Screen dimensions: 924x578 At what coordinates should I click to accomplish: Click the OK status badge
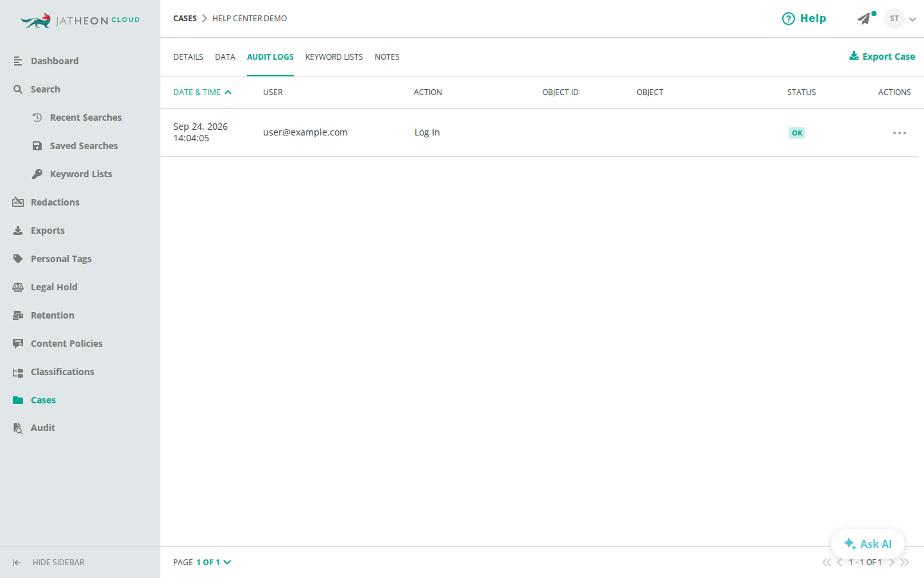point(797,133)
